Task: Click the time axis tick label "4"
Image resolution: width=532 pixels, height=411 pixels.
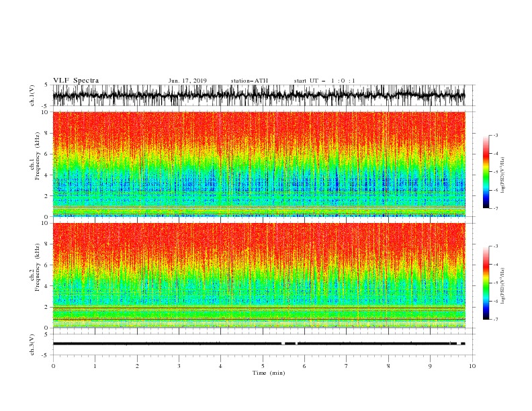Action: point(220,366)
